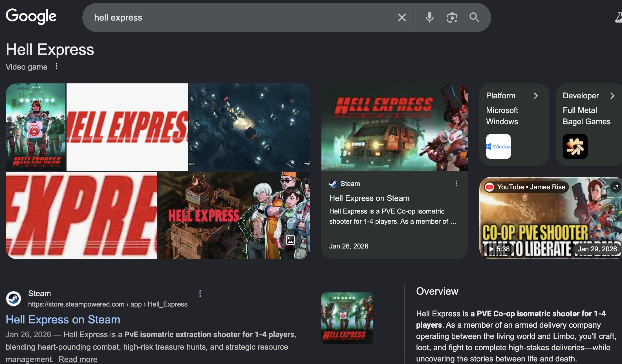
Task: Submit search with the magnifying glass icon
Action: pos(474,17)
